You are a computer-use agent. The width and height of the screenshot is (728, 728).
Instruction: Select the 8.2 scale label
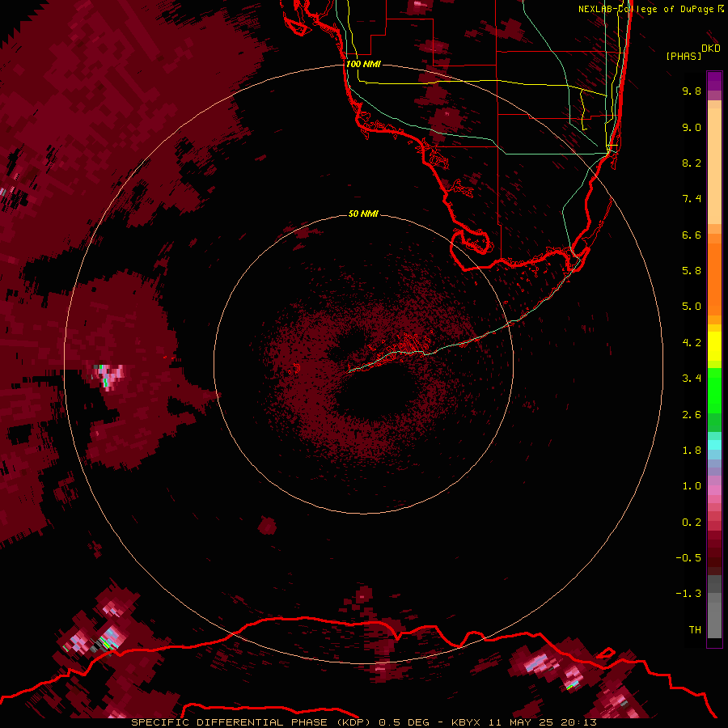(692, 163)
